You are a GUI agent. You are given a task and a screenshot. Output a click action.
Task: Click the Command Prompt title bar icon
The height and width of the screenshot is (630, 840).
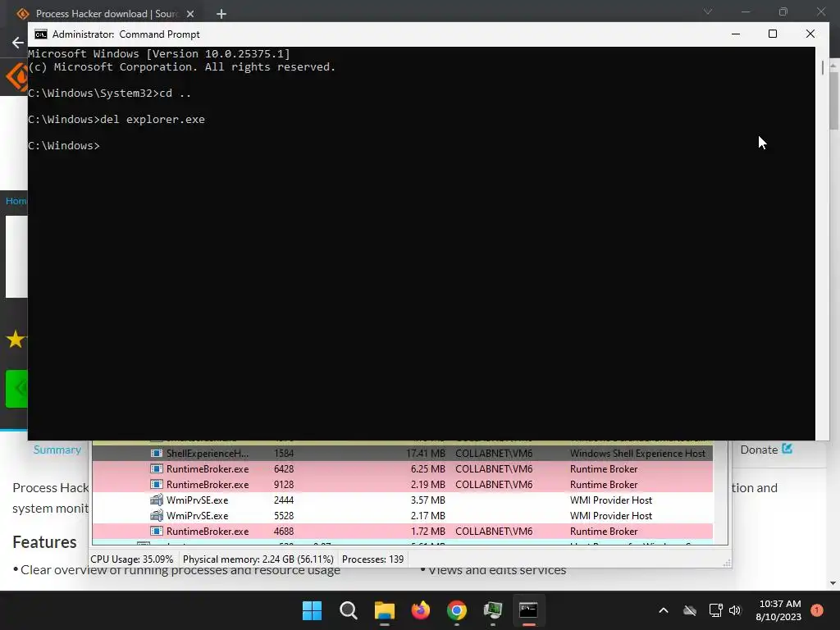pyautogui.click(x=41, y=34)
